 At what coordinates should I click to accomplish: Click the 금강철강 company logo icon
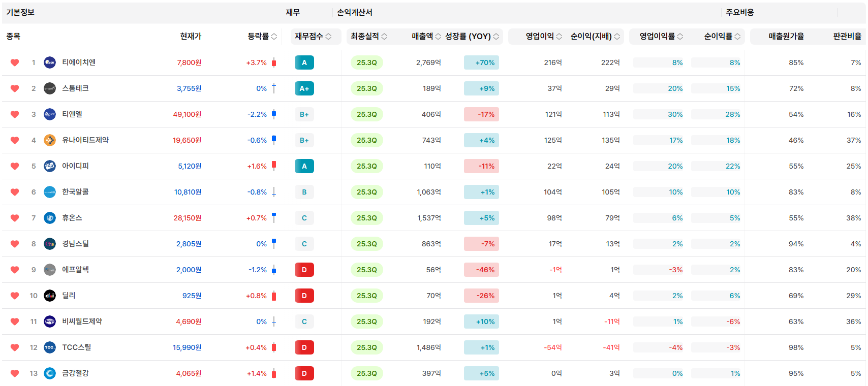[x=50, y=373]
